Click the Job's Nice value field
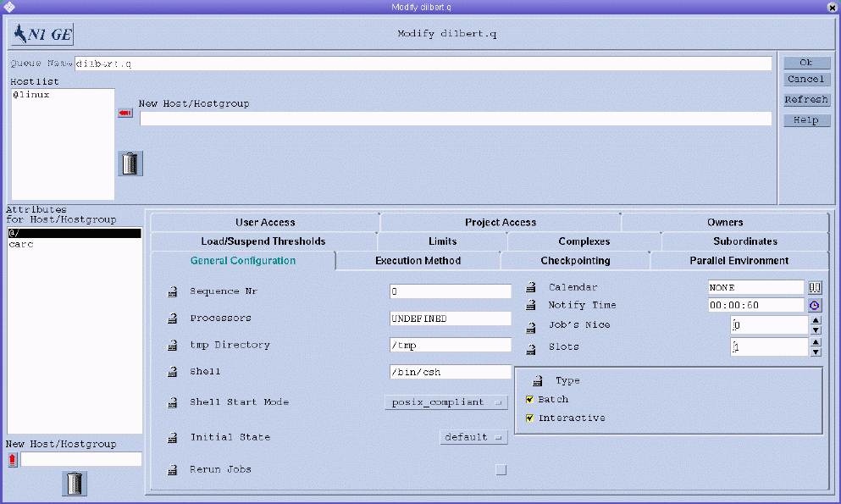Screen dimensions: 841x504 770,325
